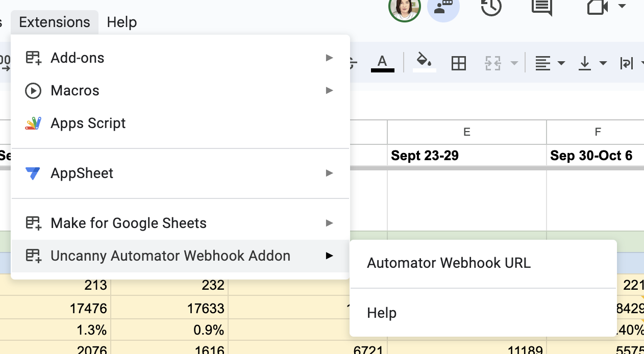The width and height of the screenshot is (644, 354).
Task: Open version history clock icon
Action: (491, 7)
